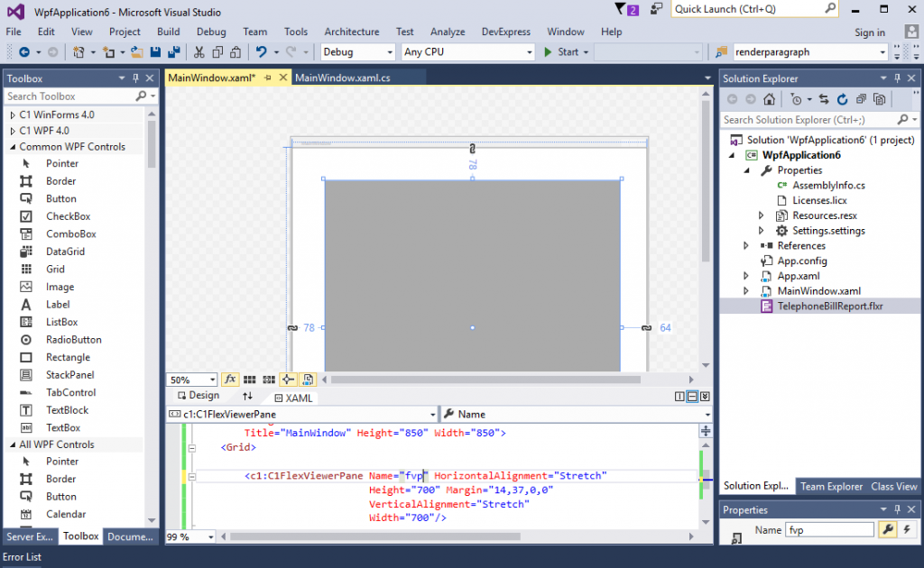Click the Properties wrench icon beside Name
The image size is (924, 568).
(888, 530)
